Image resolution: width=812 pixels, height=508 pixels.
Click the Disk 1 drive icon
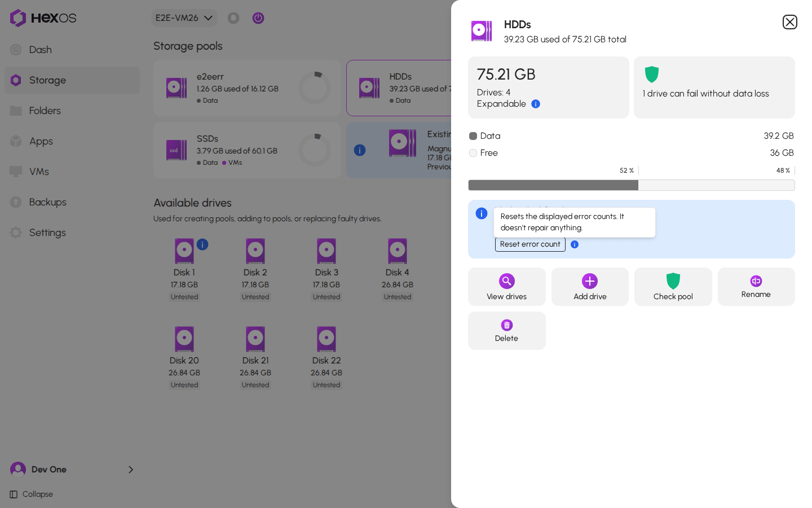click(x=184, y=251)
